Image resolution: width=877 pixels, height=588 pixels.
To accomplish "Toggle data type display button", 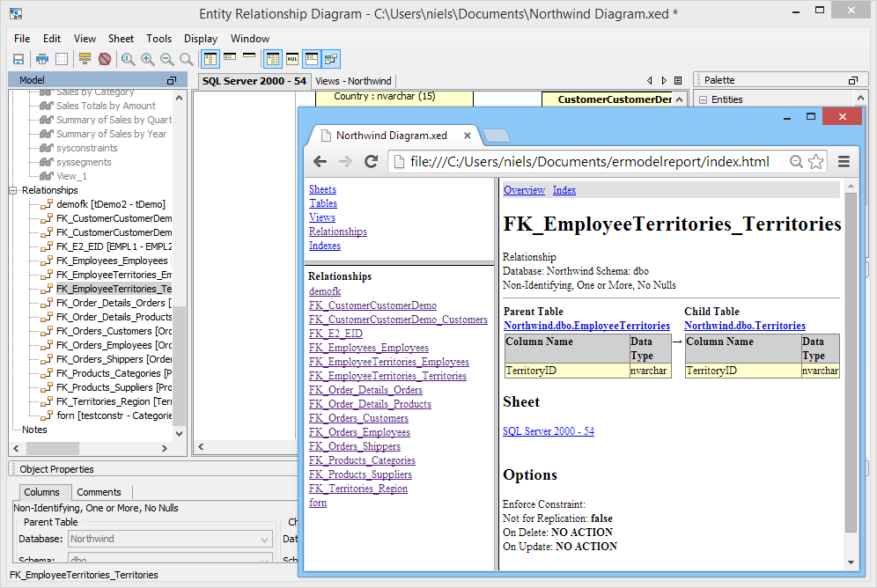I will (273, 59).
